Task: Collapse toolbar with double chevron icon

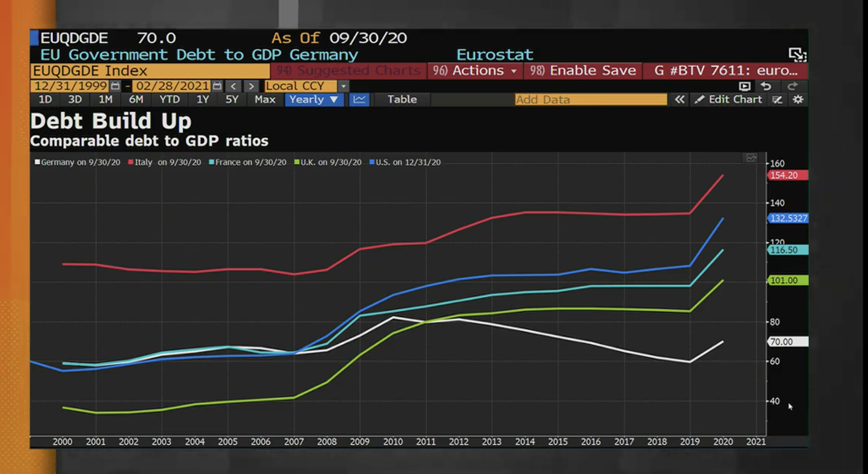Action: point(679,100)
